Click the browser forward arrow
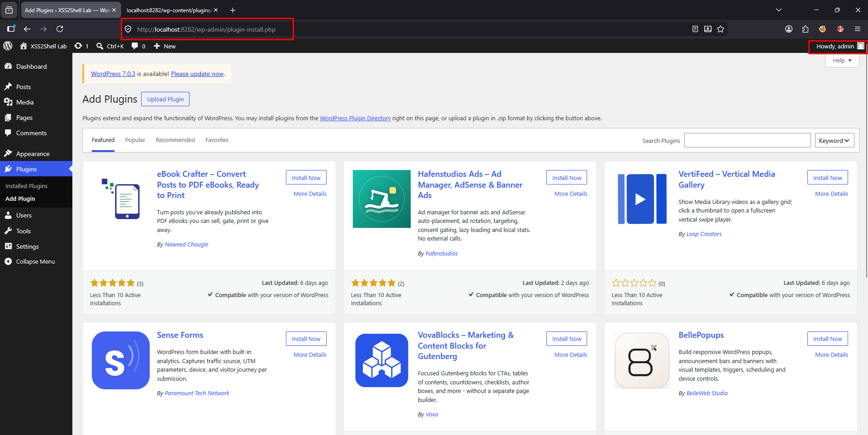The width and height of the screenshot is (868, 435). click(x=43, y=29)
